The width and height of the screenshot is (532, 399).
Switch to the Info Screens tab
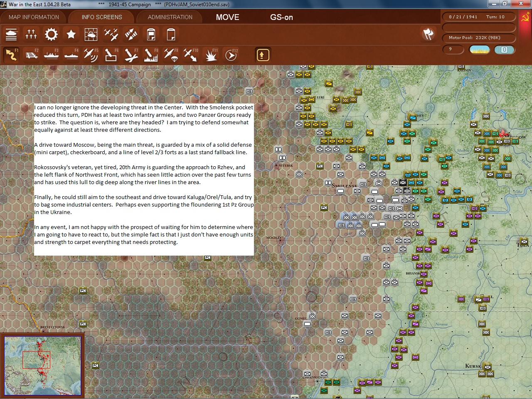pyautogui.click(x=102, y=17)
